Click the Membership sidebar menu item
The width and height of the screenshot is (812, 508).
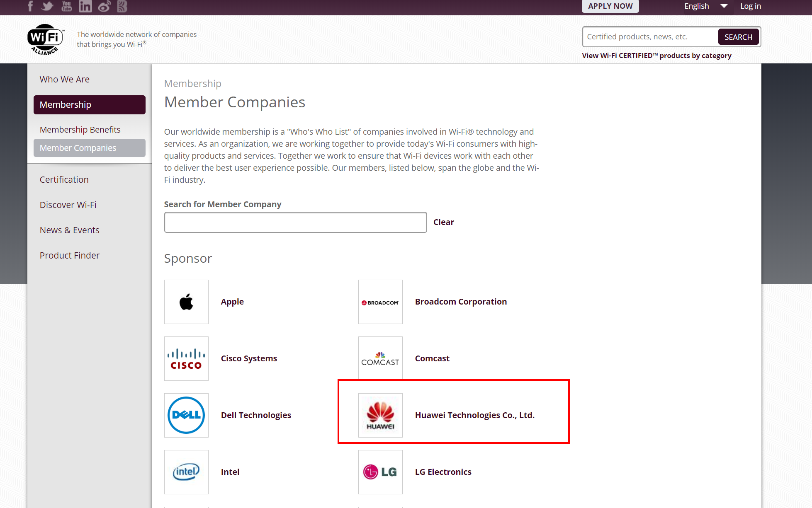point(89,105)
